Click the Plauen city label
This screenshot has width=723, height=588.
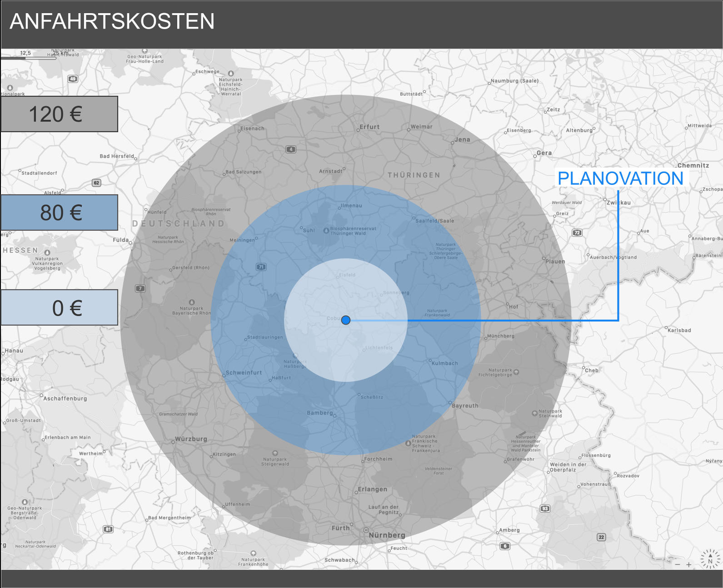555,262
